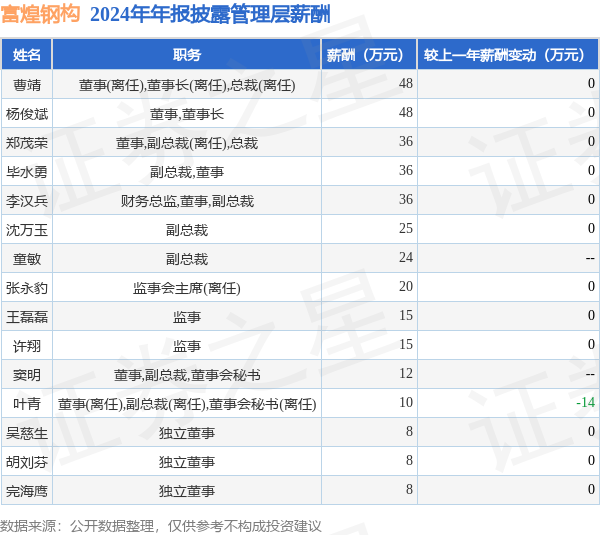
Task: Click 胡刘芬's salary value 8
Action: (409, 460)
